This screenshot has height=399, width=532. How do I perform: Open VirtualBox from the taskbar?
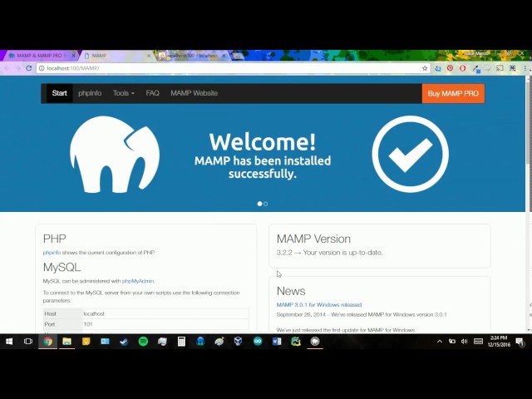coord(239,342)
